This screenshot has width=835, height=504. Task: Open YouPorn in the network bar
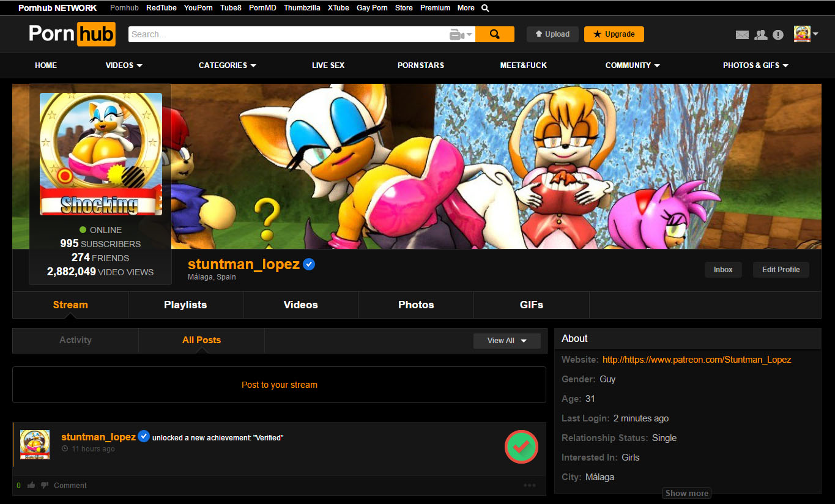[198, 8]
